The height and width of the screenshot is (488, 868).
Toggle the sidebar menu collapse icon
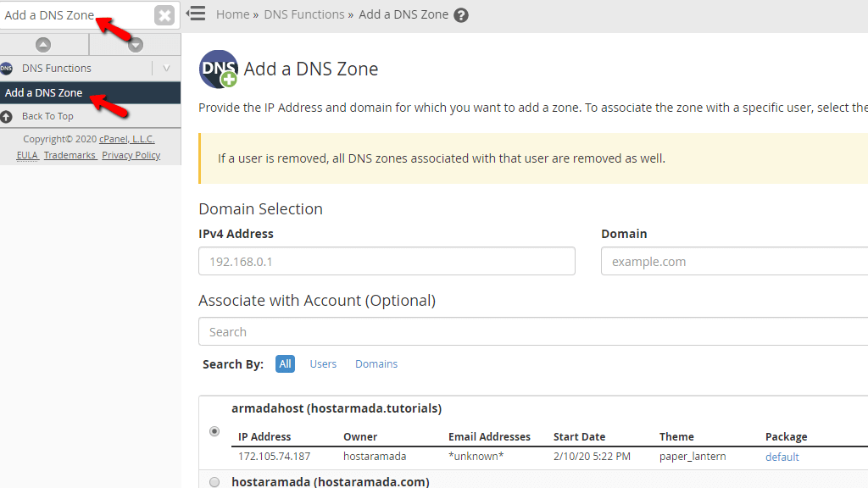(x=196, y=14)
